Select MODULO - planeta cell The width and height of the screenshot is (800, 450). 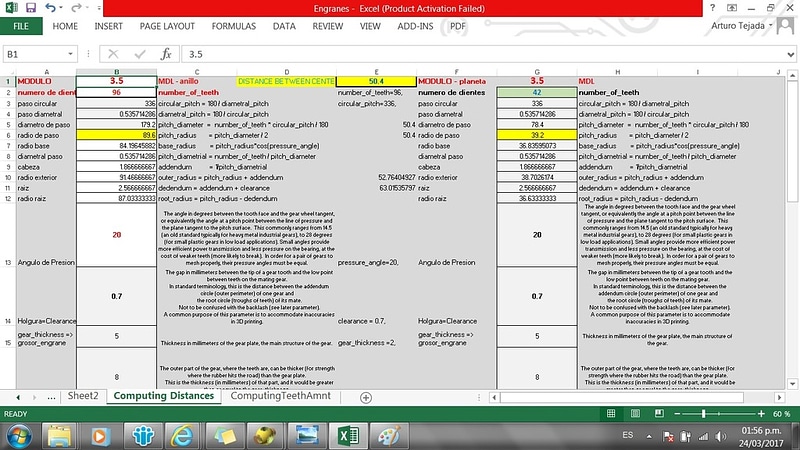click(457, 81)
